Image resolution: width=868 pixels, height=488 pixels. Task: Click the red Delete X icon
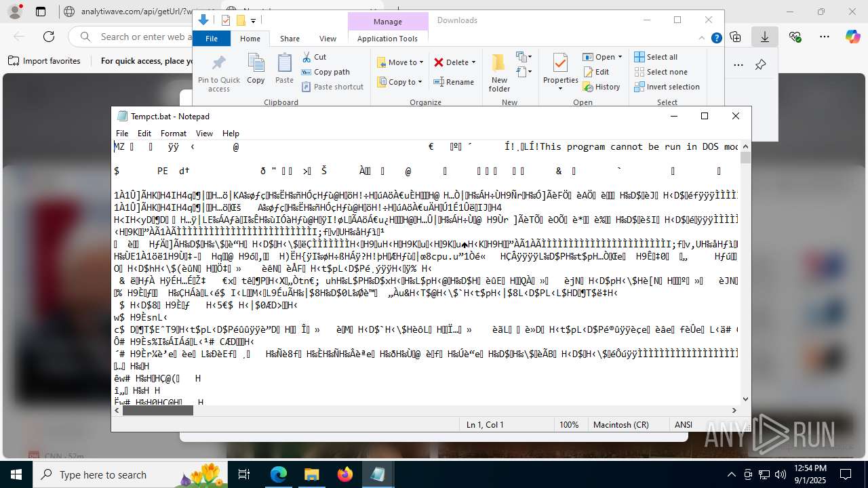coord(439,62)
